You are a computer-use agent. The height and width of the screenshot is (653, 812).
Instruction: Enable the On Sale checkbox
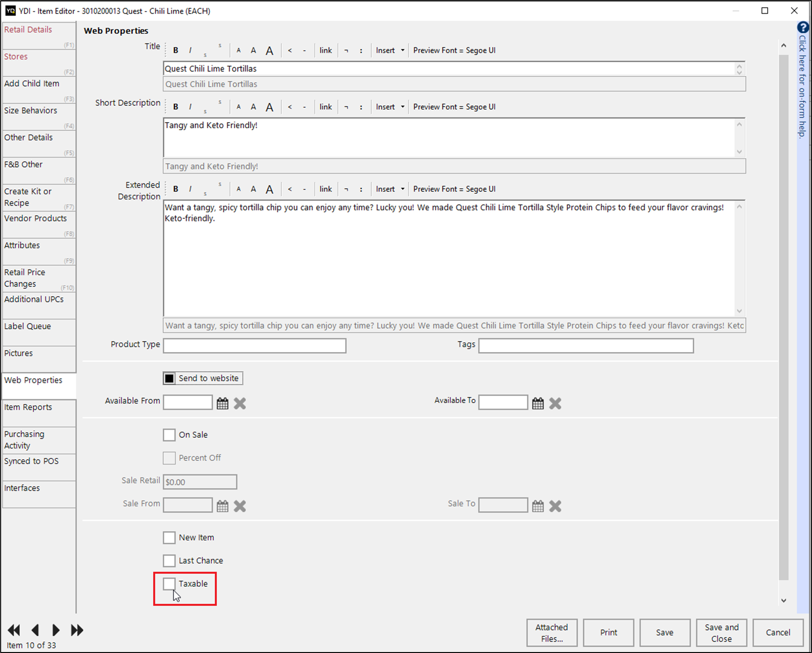(x=169, y=435)
